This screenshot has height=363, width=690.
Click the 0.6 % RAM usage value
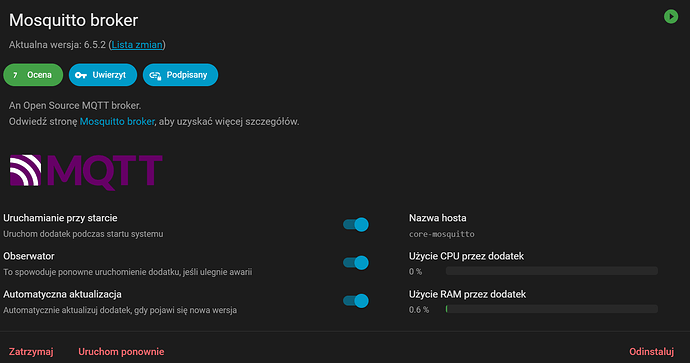click(x=419, y=310)
